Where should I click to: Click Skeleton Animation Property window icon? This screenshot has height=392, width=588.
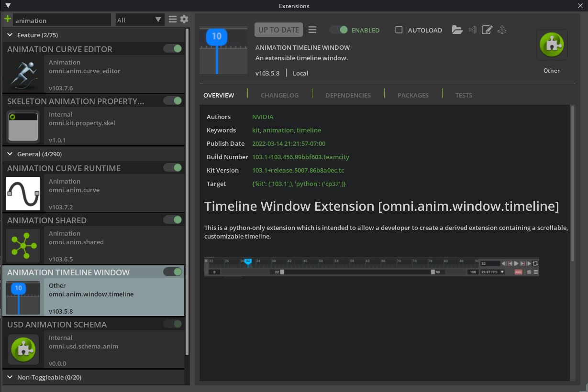(x=23, y=127)
